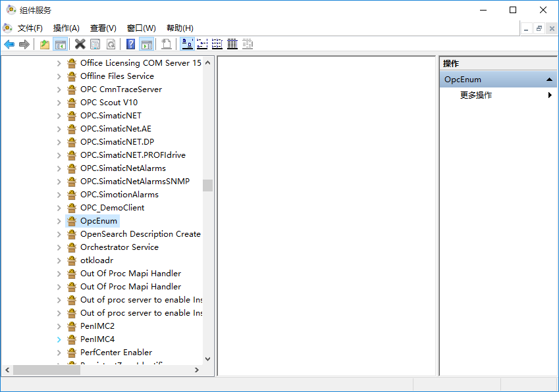Viewport: 559px width, 392px height.
Task: Click the 组件服务 title bar system icon
Action: 11,10
